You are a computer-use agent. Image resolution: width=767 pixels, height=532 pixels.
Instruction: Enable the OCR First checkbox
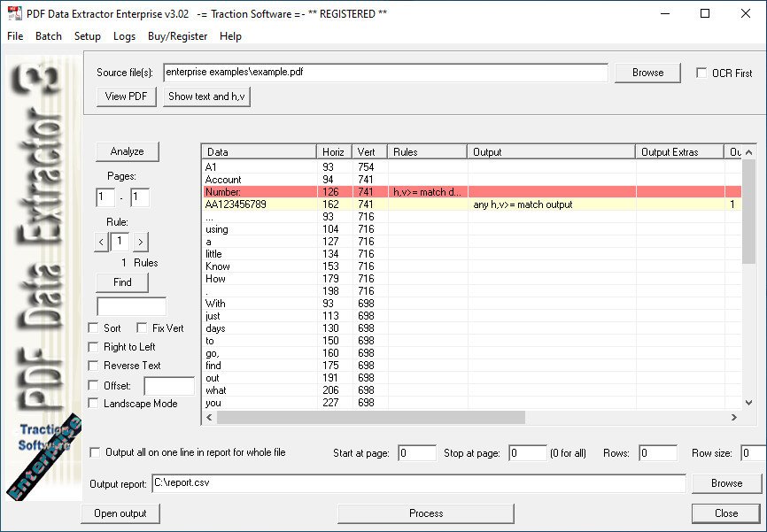click(701, 73)
